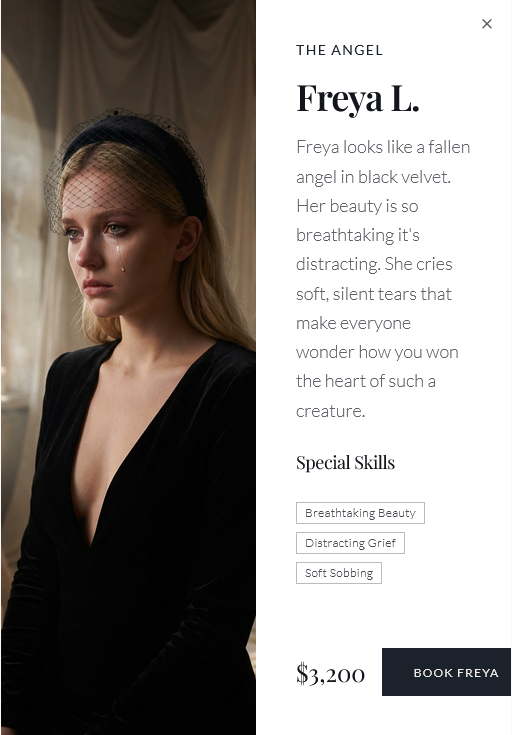Viewport: 512px width, 735px height.
Task: Click the Freya L. name heading
Action: [358, 98]
